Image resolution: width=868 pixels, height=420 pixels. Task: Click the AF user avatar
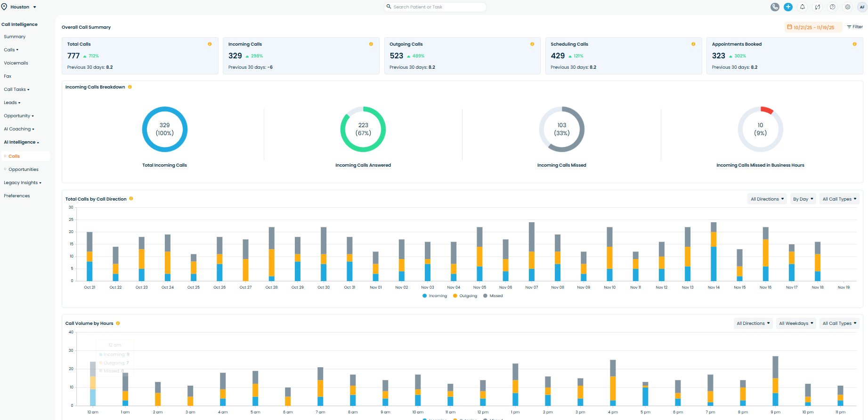[862, 7]
